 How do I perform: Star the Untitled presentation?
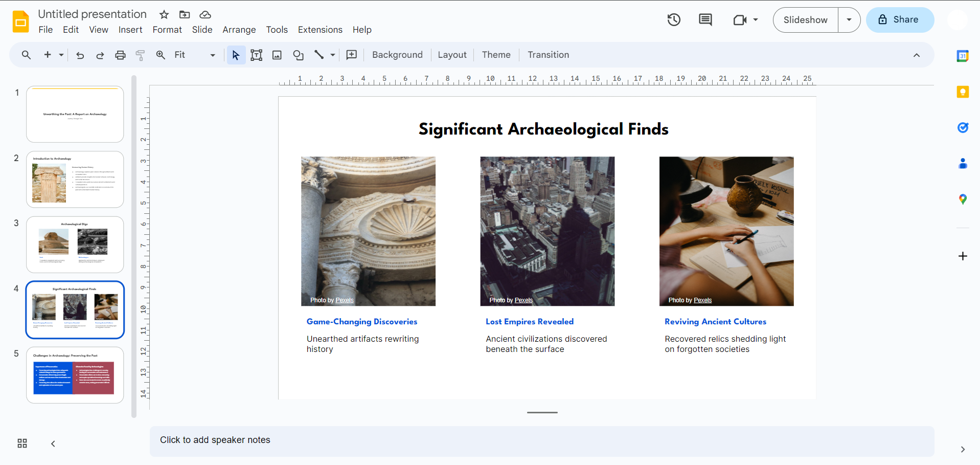[x=164, y=14]
